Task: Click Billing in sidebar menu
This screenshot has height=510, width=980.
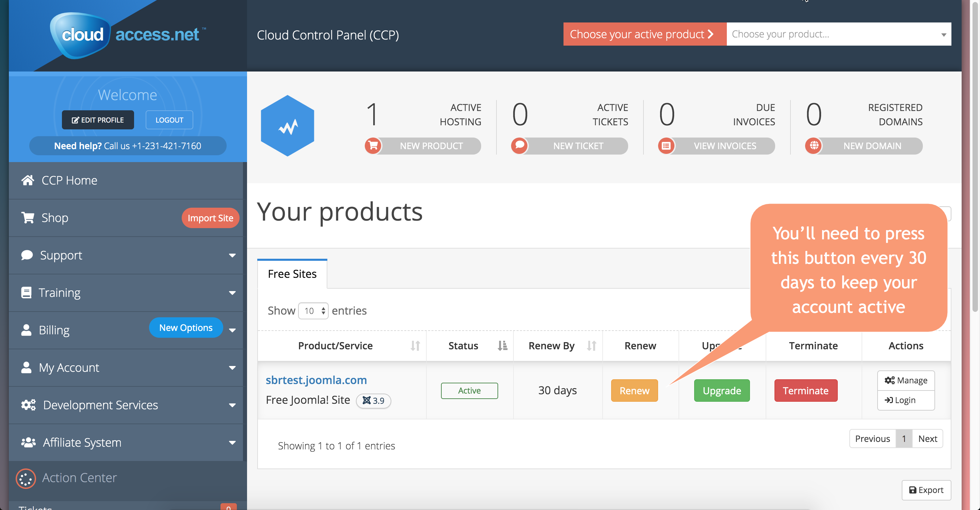Action: [x=54, y=330]
